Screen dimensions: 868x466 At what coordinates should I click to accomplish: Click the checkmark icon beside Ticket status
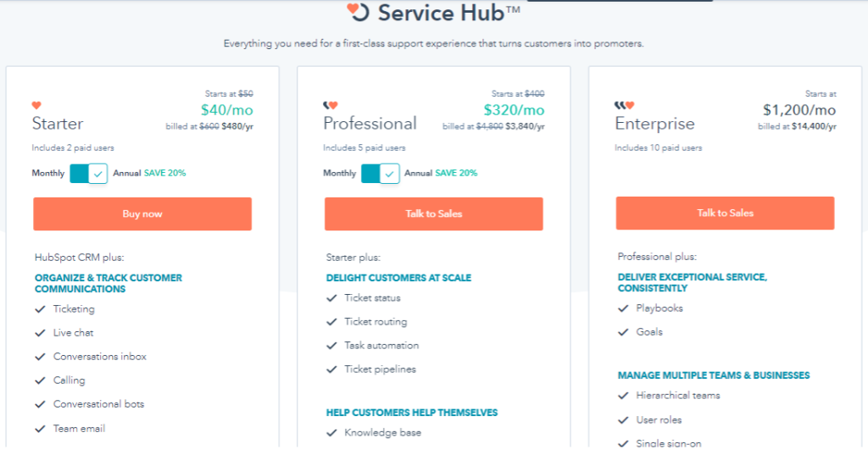point(331,298)
